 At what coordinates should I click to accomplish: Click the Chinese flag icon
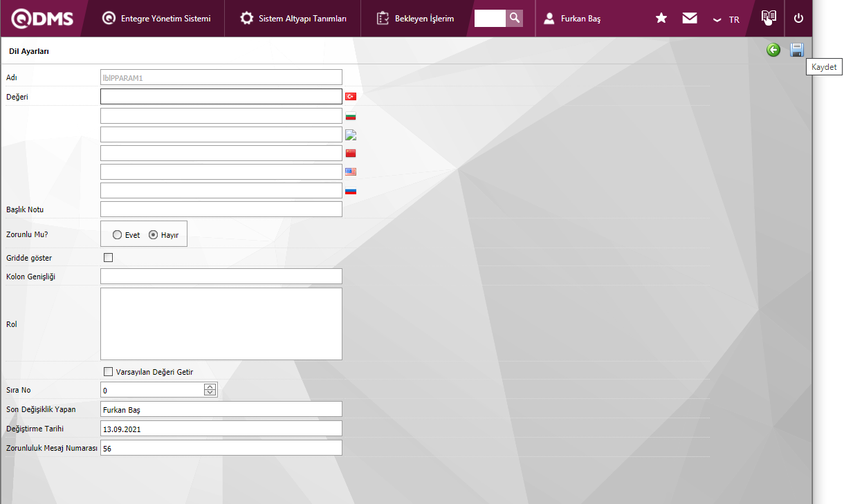tap(351, 153)
